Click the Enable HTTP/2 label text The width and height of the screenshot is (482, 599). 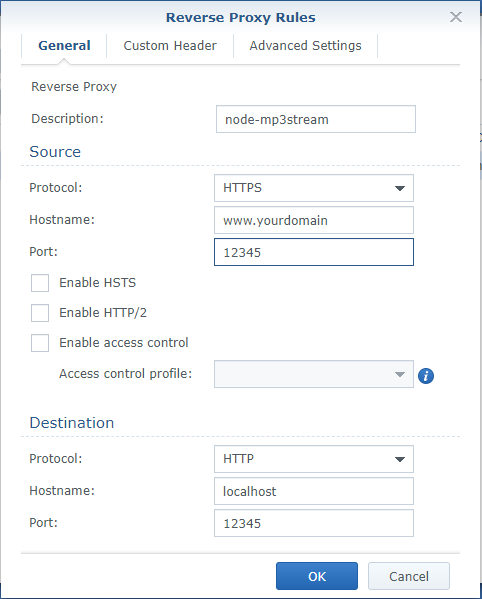103,313
